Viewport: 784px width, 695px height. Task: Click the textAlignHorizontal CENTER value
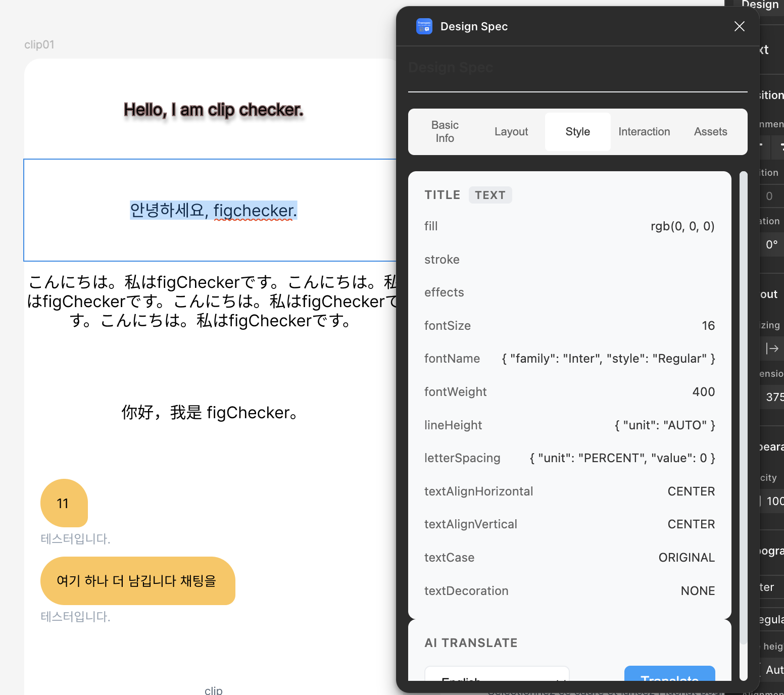tap(691, 491)
